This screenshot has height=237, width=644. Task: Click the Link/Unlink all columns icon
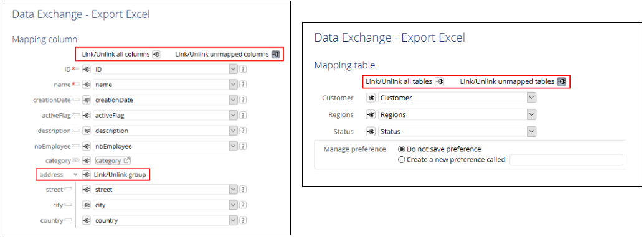(156, 55)
